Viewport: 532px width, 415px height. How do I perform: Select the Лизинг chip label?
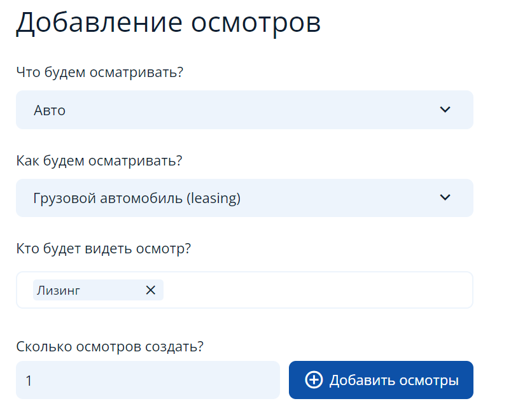[59, 291]
